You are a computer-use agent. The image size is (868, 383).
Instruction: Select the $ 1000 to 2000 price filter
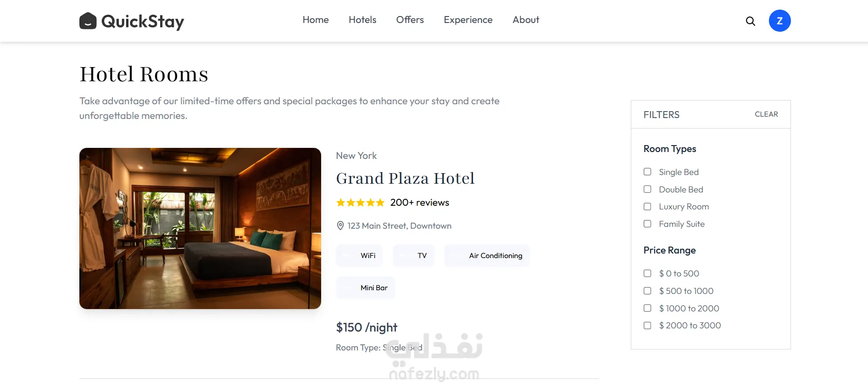click(647, 308)
